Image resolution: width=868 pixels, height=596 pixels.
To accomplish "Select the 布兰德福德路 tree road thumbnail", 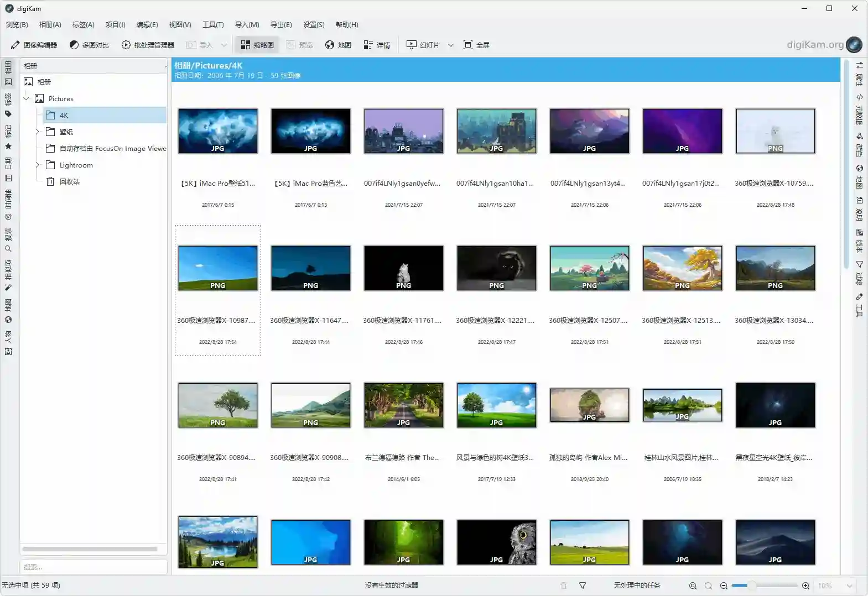I will click(x=404, y=405).
